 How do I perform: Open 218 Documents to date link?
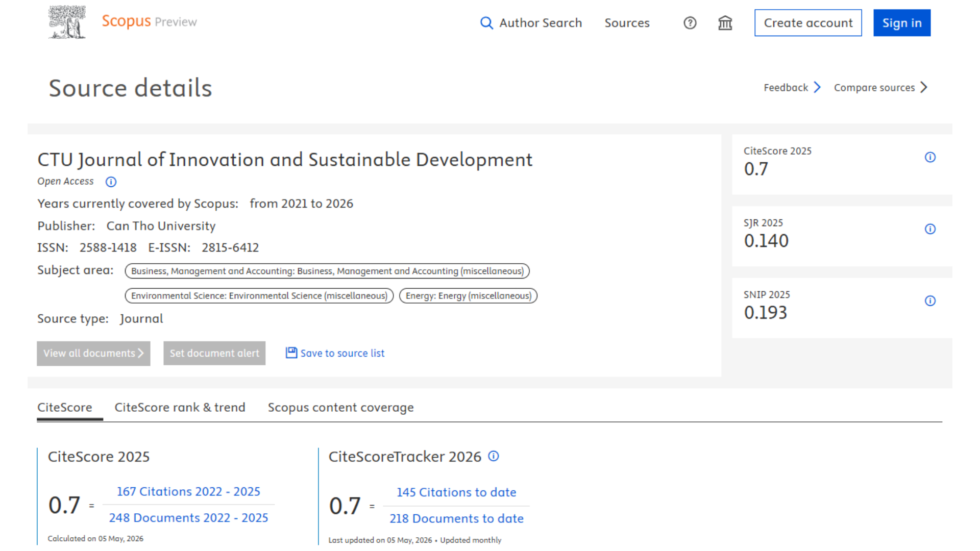tap(456, 519)
